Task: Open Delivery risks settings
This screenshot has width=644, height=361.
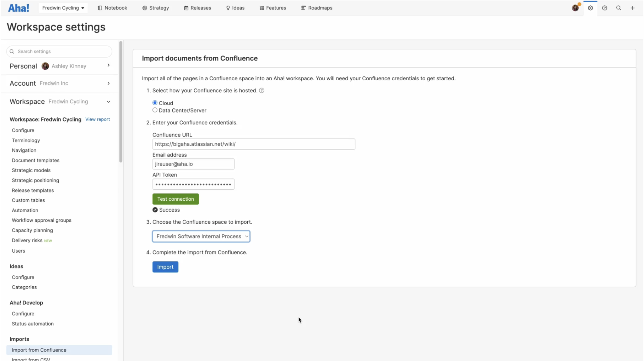Action: pyautogui.click(x=27, y=240)
